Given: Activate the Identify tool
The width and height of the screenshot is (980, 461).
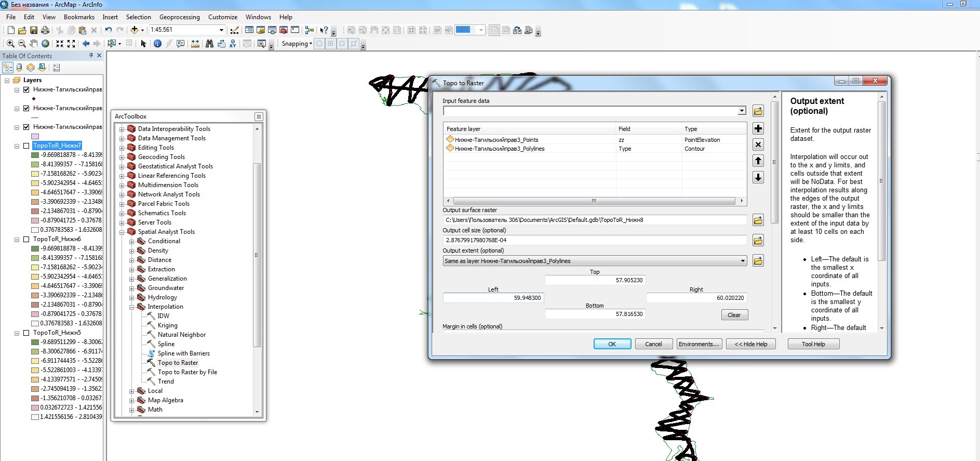Looking at the screenshot, I should [157, 44].
